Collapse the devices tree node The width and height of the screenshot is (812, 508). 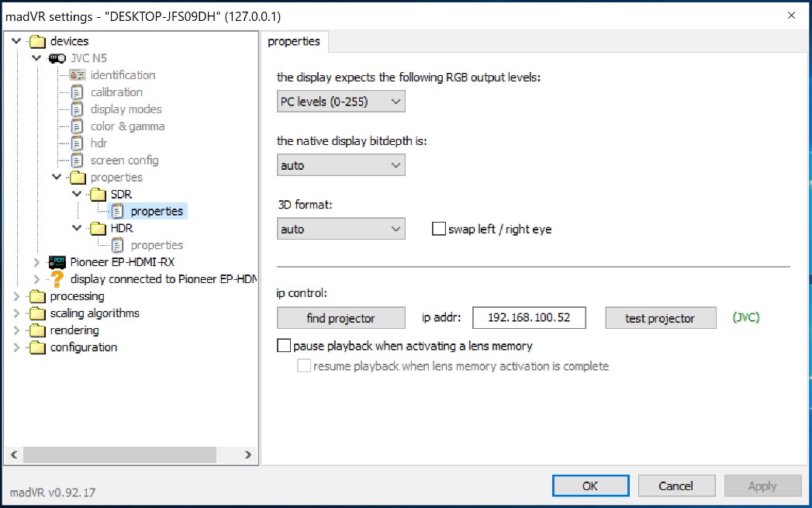point(16,41)
